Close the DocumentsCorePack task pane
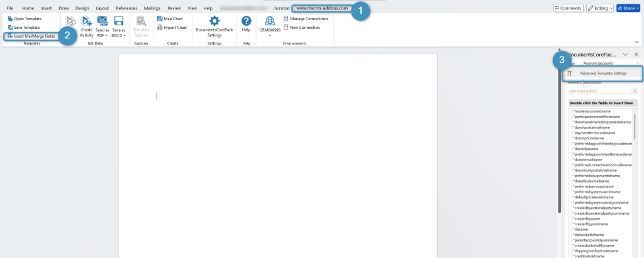Image resolution: width=644 pixels, height=258 pixels. (636, 55)
